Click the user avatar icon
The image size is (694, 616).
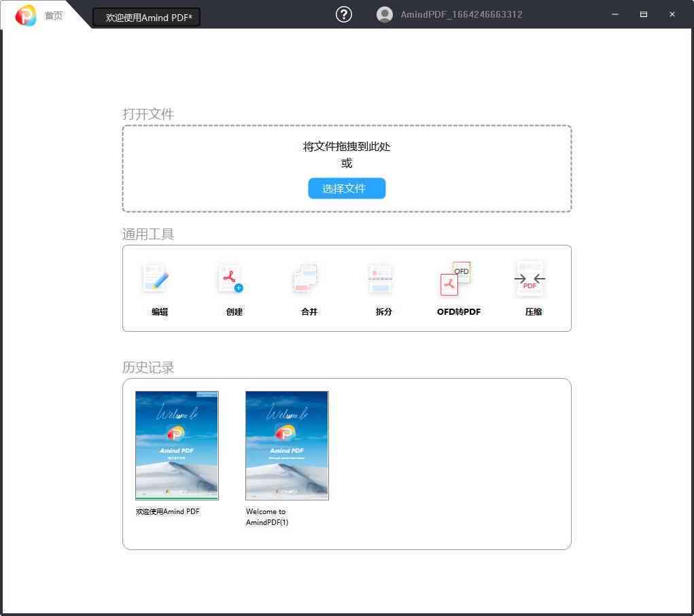[x=384, y=14]
